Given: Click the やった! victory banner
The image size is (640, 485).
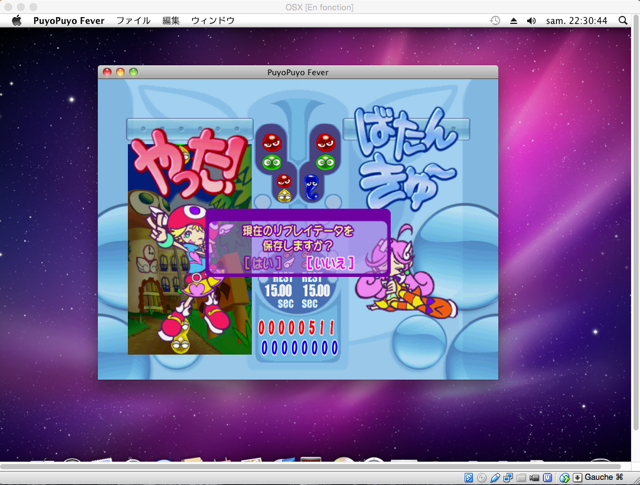Looking at the screenshot, I should click(x=189, y=161).
